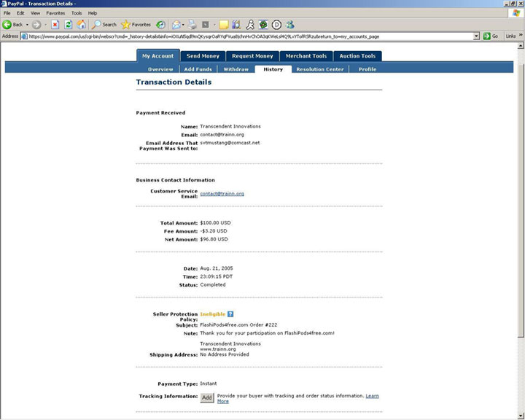This screenshot has height=420, width=525.
Task: Launch the AIM running man icon
Action: 250,25
